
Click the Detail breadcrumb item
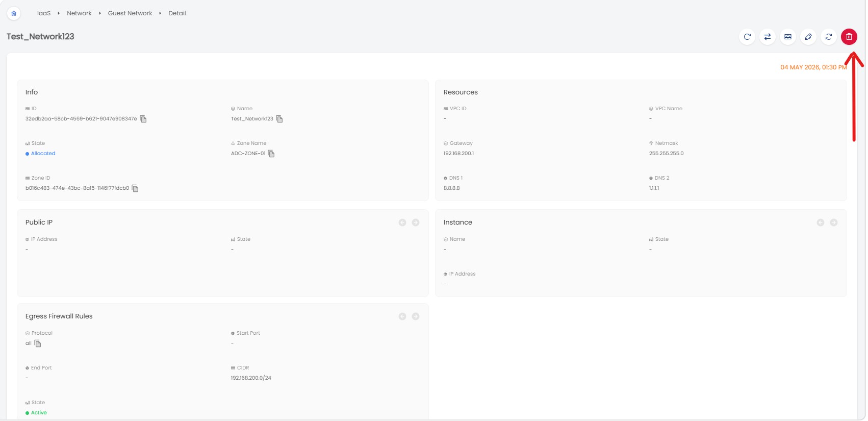click(x=177, y=13)
